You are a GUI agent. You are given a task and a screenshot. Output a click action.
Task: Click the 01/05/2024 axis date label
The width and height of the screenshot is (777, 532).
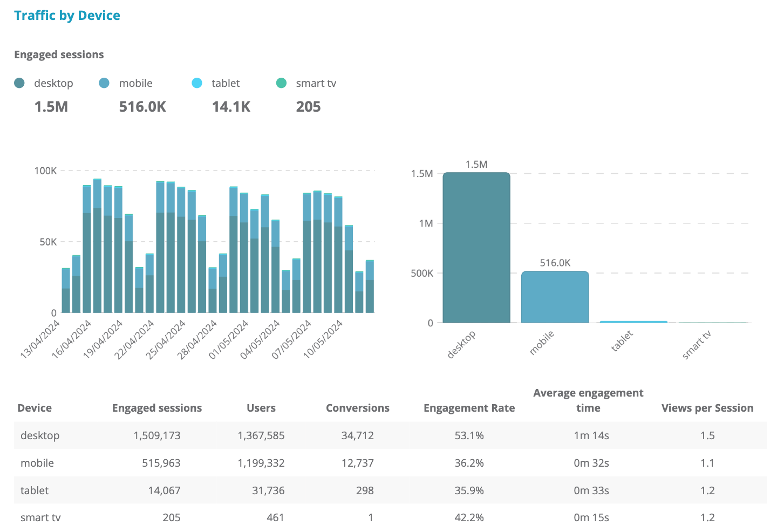[229, 339]
